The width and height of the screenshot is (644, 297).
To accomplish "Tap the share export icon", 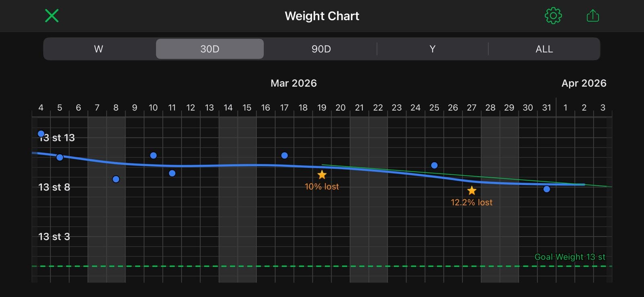I will pos(592,16).
